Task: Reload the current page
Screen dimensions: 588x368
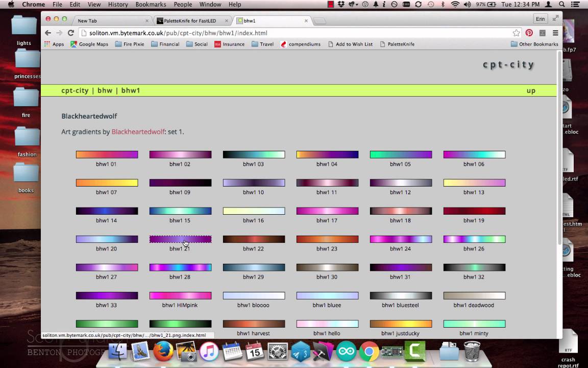Action: click(71, 33)
